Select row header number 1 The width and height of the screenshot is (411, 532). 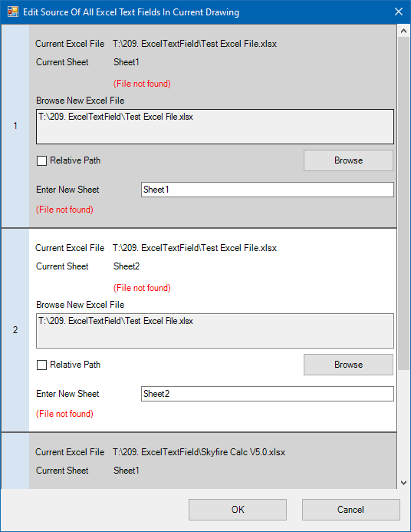tap(15, 126)
